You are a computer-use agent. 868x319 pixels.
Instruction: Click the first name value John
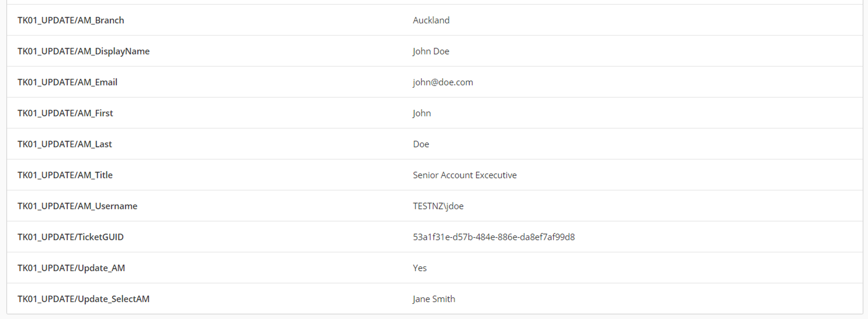tap(421, 113)
